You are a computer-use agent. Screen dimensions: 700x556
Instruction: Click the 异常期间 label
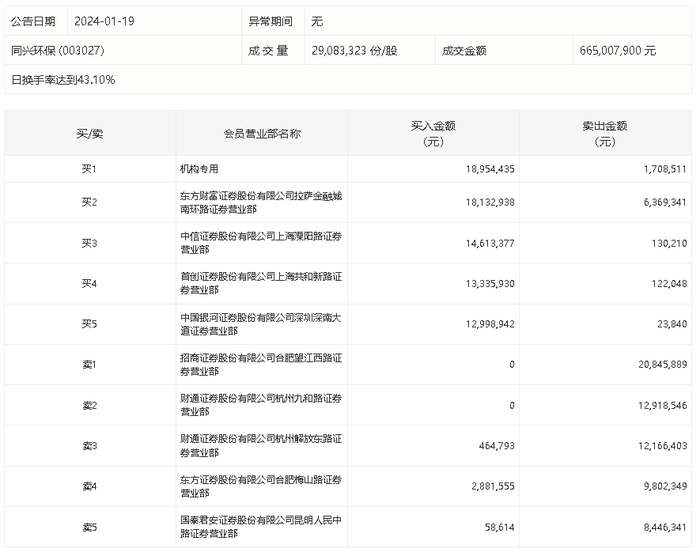tap(270, 21)
